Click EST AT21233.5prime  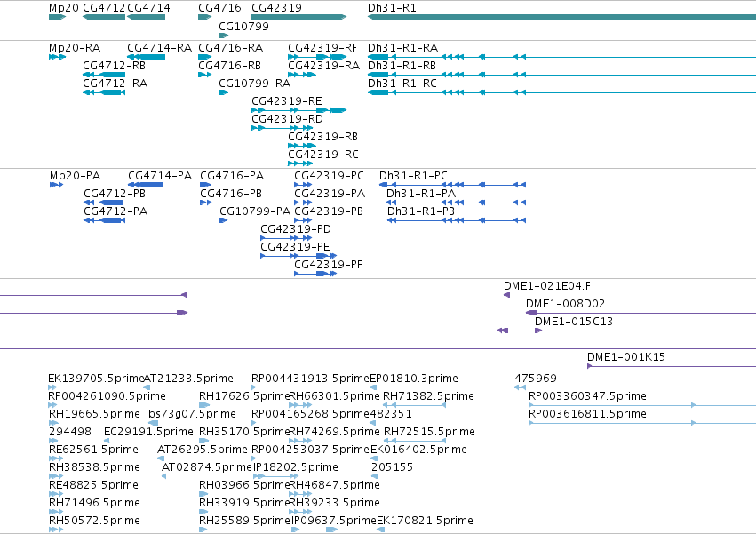coord(188,379)
